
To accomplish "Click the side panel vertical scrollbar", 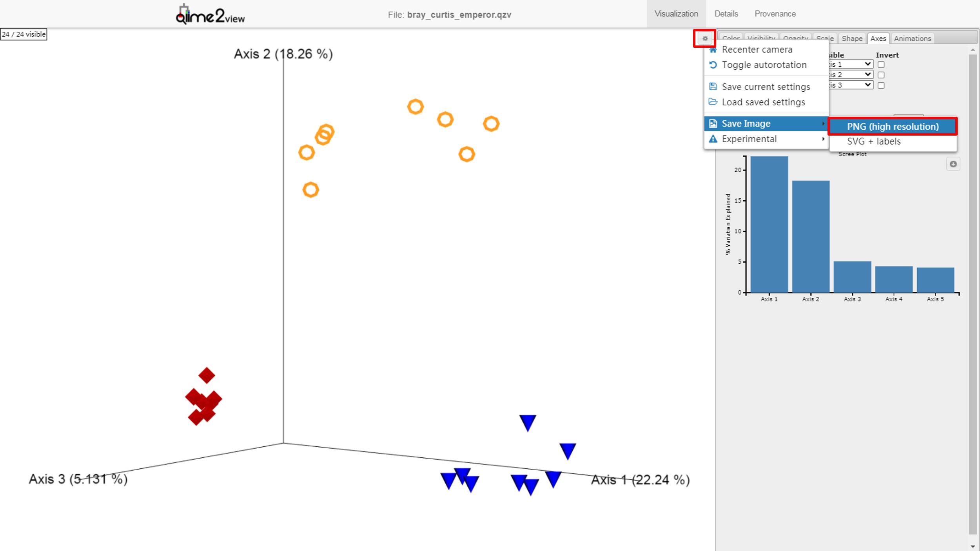I will tap(973, 294).
